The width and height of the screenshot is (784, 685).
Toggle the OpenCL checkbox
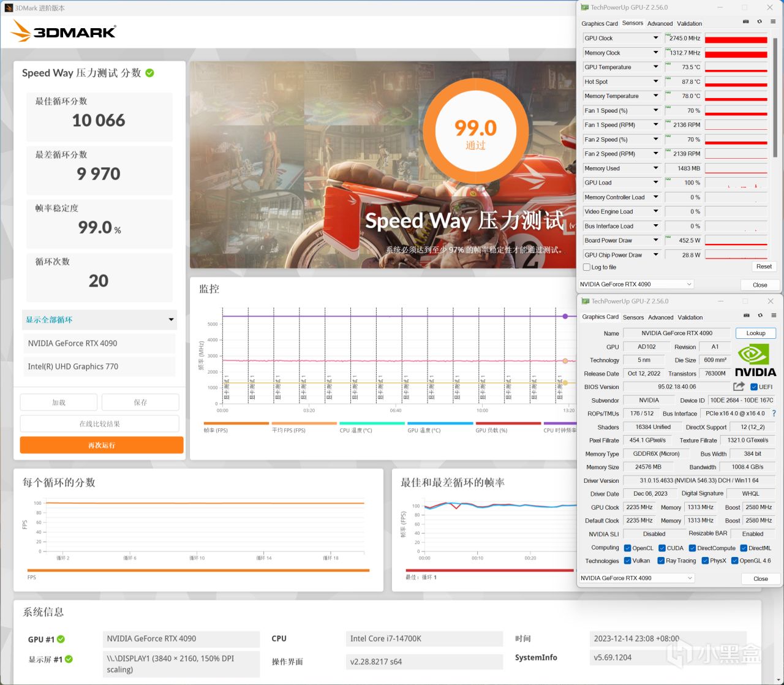[627, 548]
